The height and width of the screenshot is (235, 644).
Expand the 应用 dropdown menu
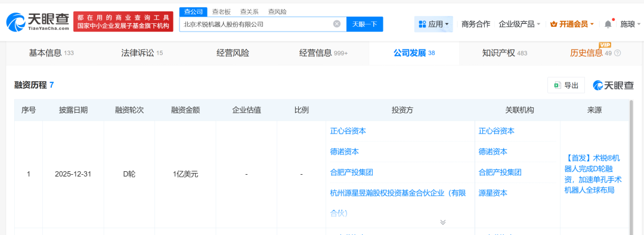pos(434,24)
